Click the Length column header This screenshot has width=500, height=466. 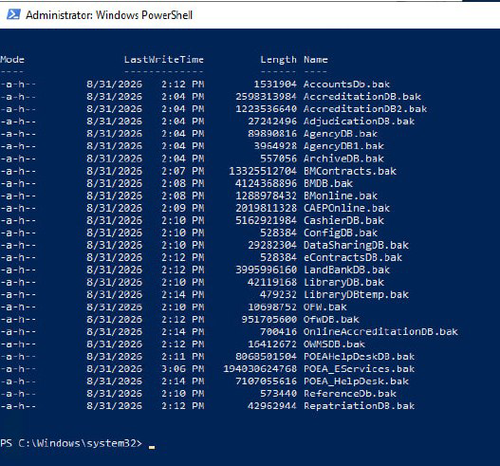[x=278, y=60]
